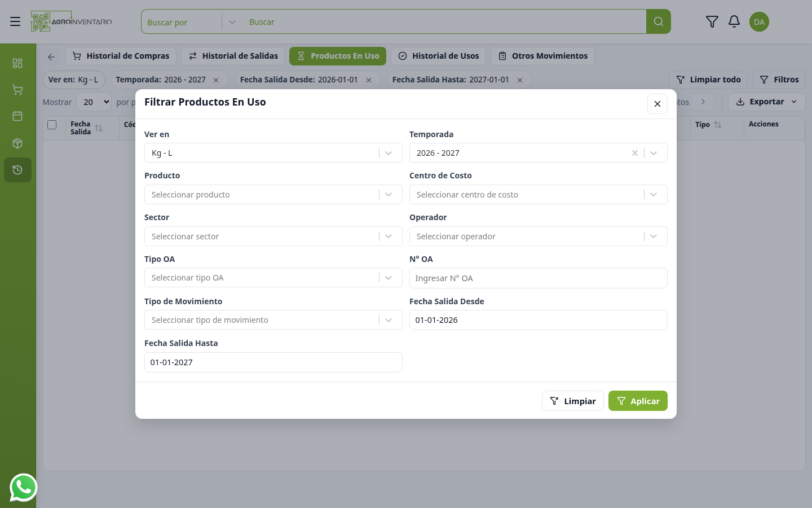Open the package box sidebar icon
The image size is (812, 508).
[x=17, y=143]
